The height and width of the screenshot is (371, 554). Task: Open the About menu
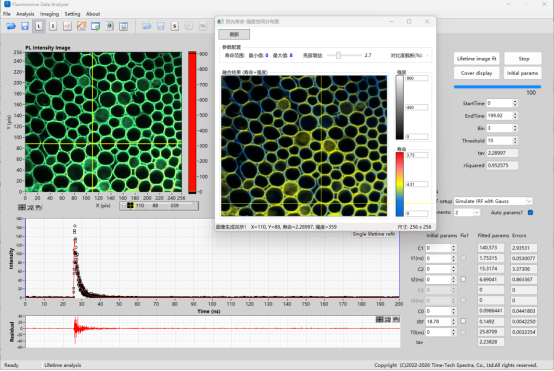tap(93, 14)
